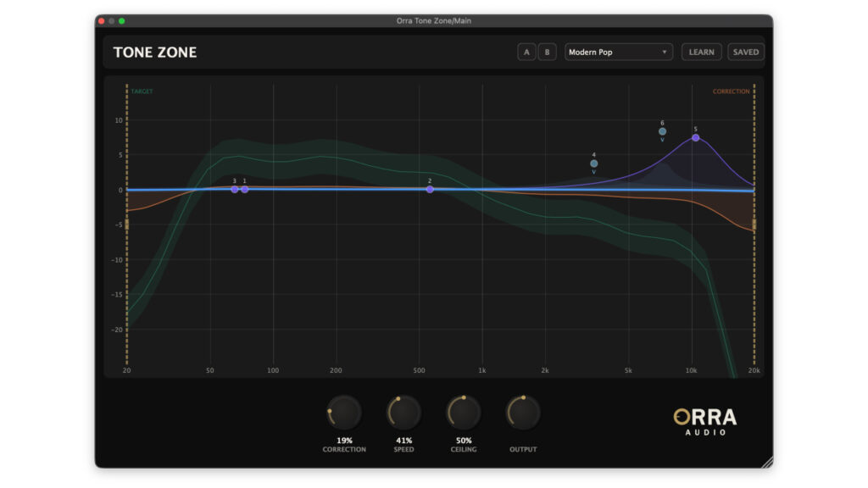Screen dimensions: 868x488
Task: Click the right 20k frequency range handle
Action: tap(754, 225)
